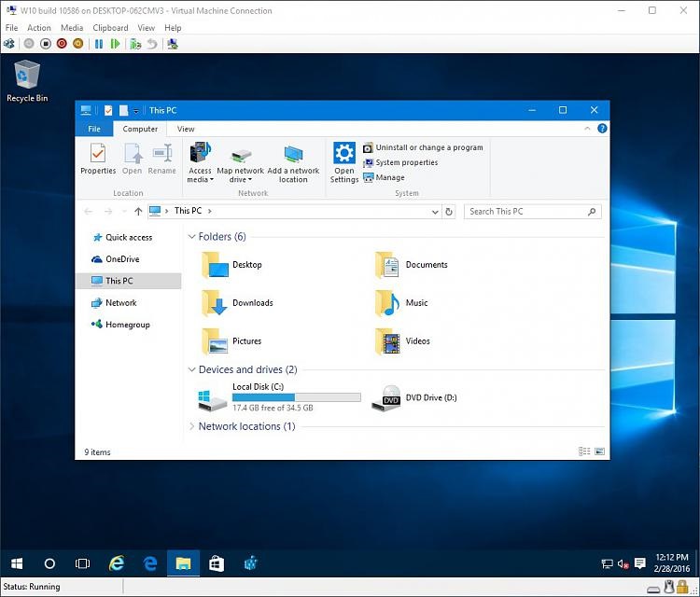Launch Microsoft Edge from the taskbar

click(x=150, y=563)
